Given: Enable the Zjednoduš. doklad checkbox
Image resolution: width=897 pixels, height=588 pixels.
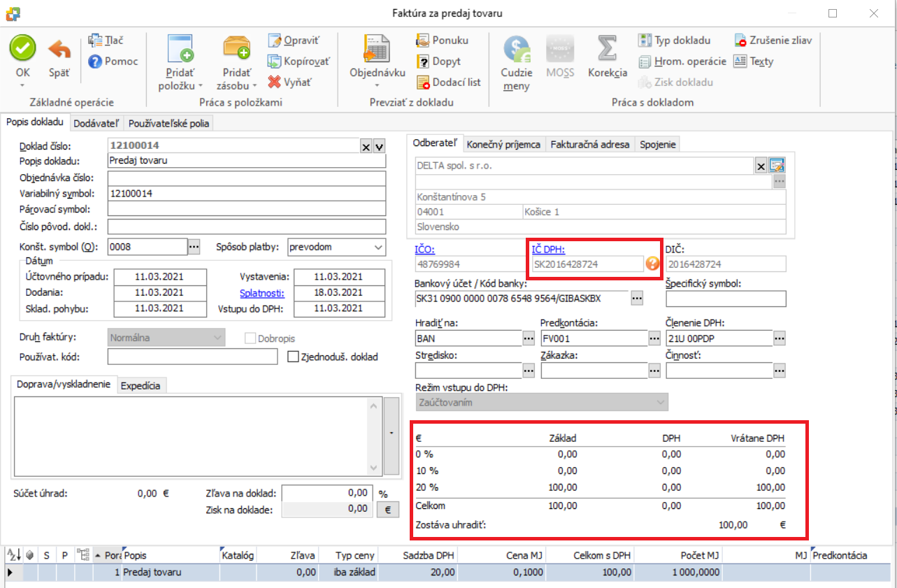Looking at the screenshot, I should 294,357.
